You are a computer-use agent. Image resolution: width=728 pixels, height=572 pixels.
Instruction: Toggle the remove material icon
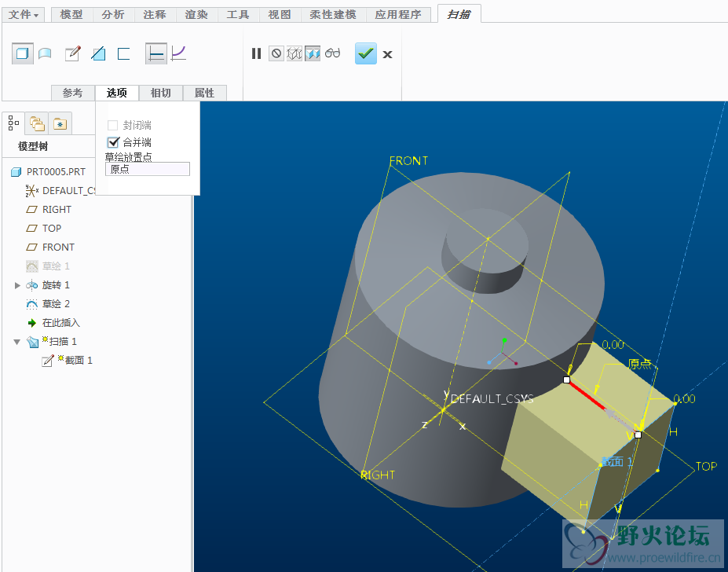click(98, 54)
